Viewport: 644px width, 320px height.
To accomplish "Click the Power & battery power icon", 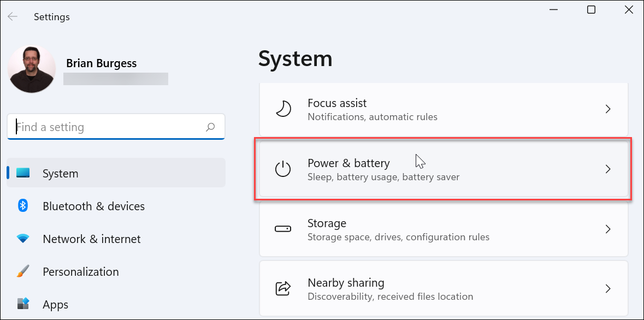I will point(283,169).
